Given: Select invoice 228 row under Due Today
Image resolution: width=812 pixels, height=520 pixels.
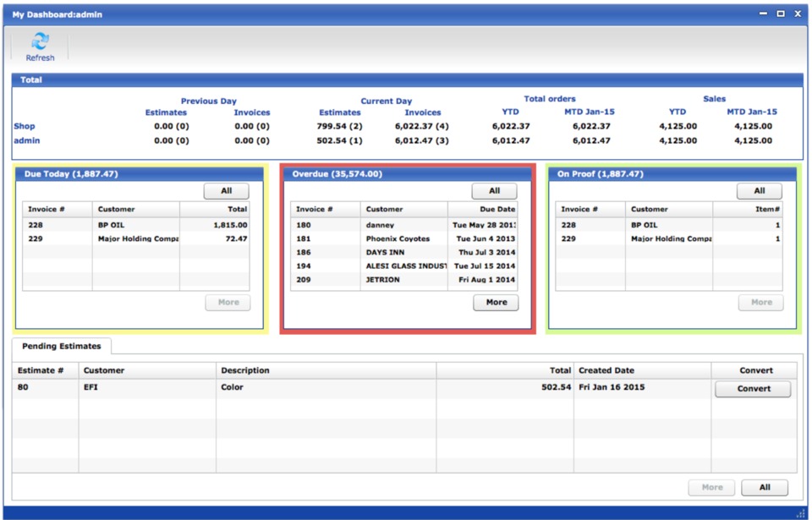Looking at the screenshot, I should 136,225.
